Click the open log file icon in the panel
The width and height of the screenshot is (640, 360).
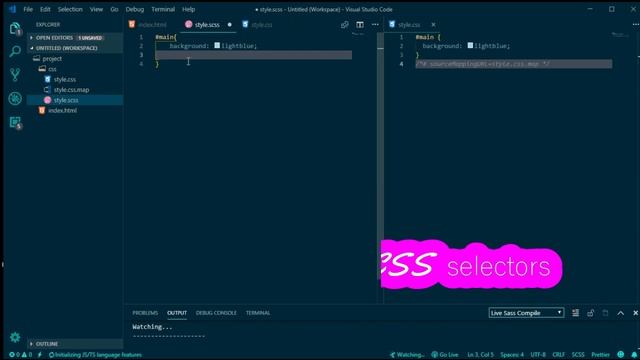coord(605,313)
